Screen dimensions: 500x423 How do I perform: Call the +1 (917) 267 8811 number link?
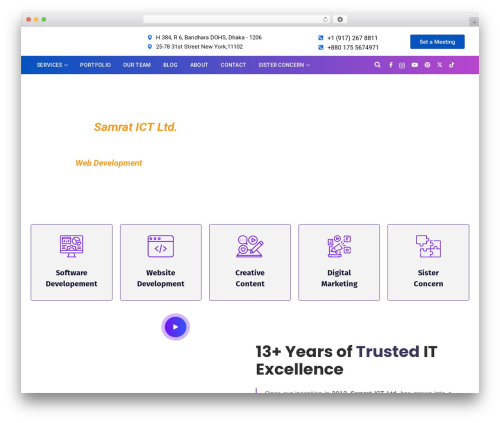(x=352, y=38)
